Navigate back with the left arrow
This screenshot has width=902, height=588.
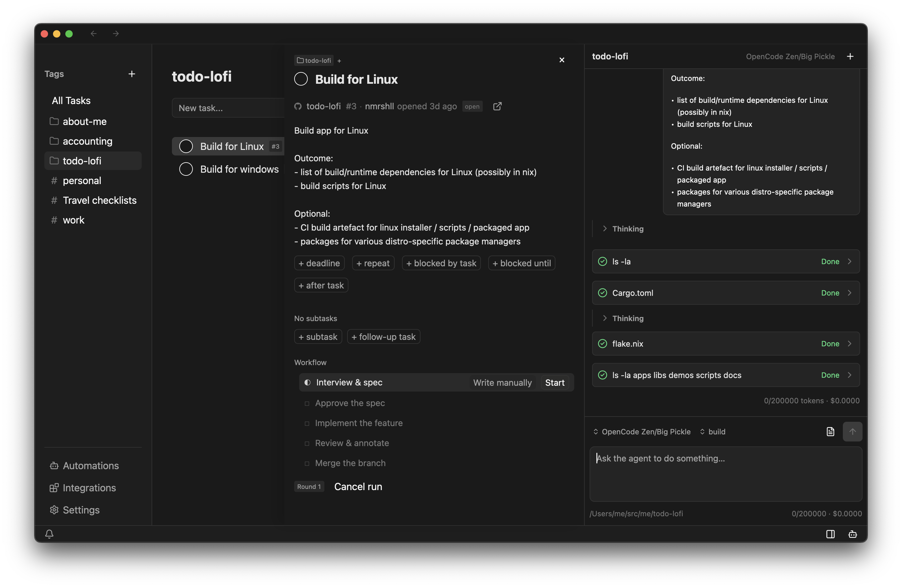[x=94, y=34]
